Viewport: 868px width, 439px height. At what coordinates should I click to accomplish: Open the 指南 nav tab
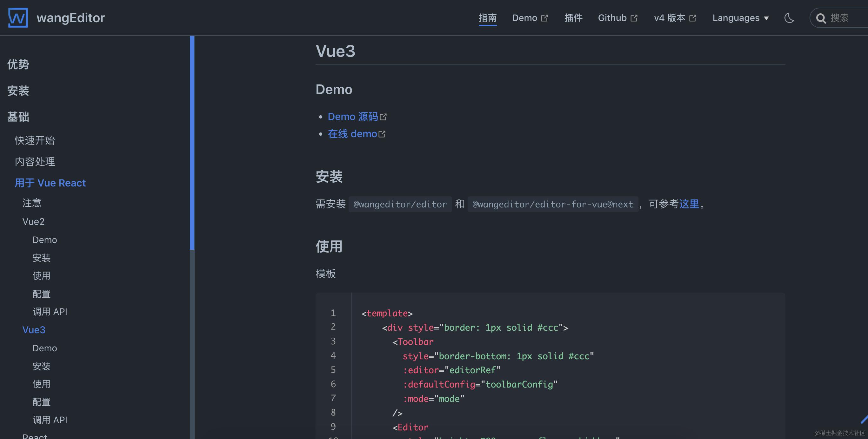(x=488, y=18)
